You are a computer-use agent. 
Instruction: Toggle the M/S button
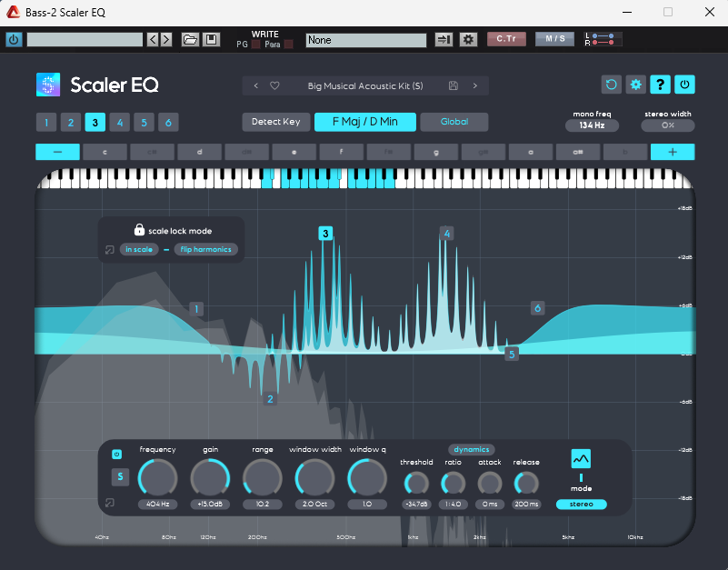tap(554, 39)
